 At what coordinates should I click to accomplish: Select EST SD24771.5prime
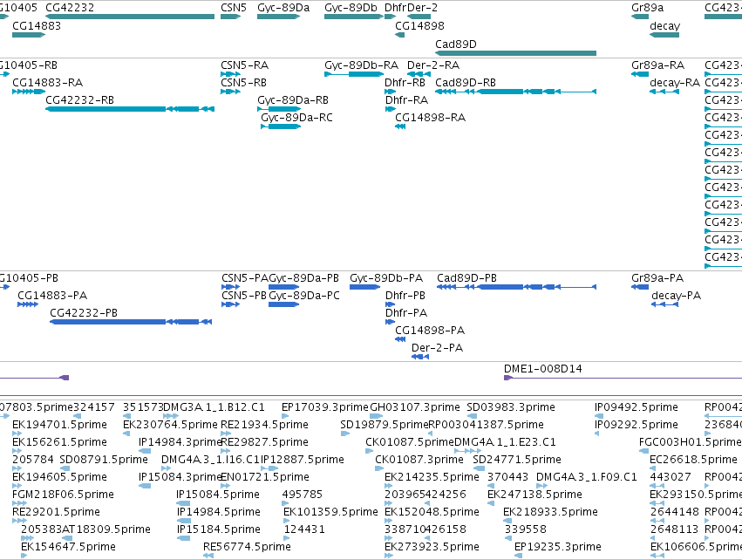(479, 468)
